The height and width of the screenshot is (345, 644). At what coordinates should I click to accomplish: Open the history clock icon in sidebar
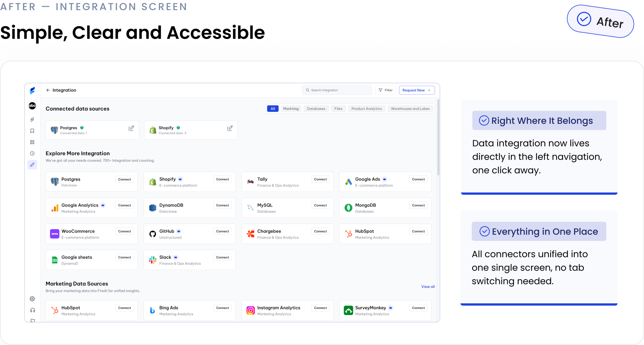(x=32, y=153)
